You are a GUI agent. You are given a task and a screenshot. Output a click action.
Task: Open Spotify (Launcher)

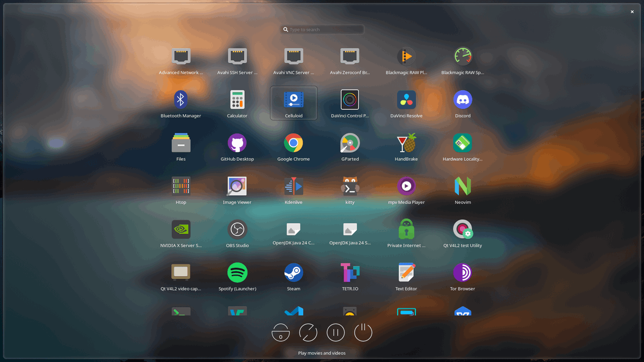(x=237, y=277)
